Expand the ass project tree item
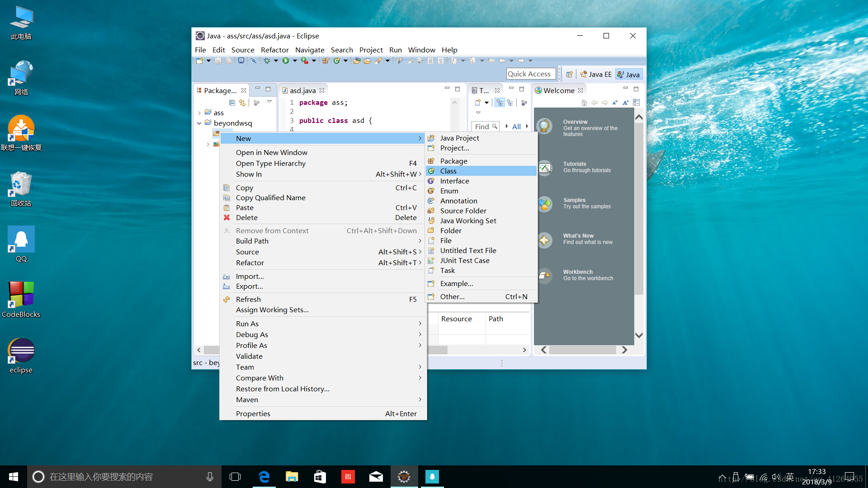This screenshot has height=488, width=868. coord(200,112)
